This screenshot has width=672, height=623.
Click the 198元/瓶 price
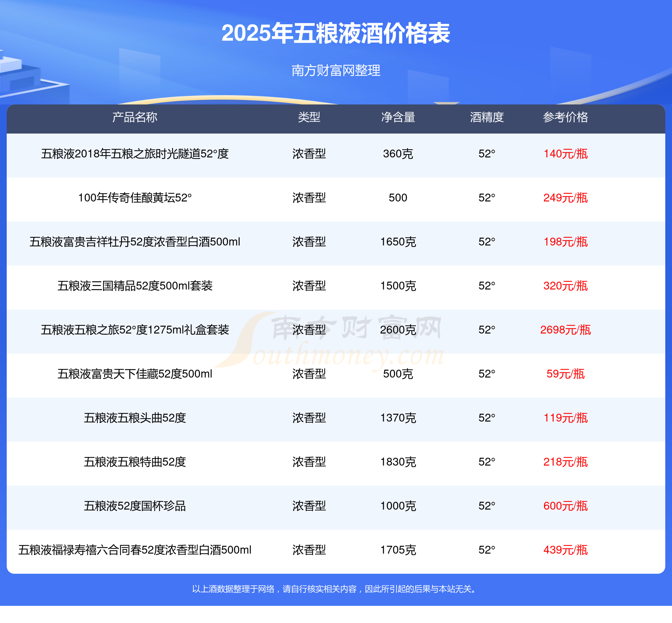(x=566, y=242)
